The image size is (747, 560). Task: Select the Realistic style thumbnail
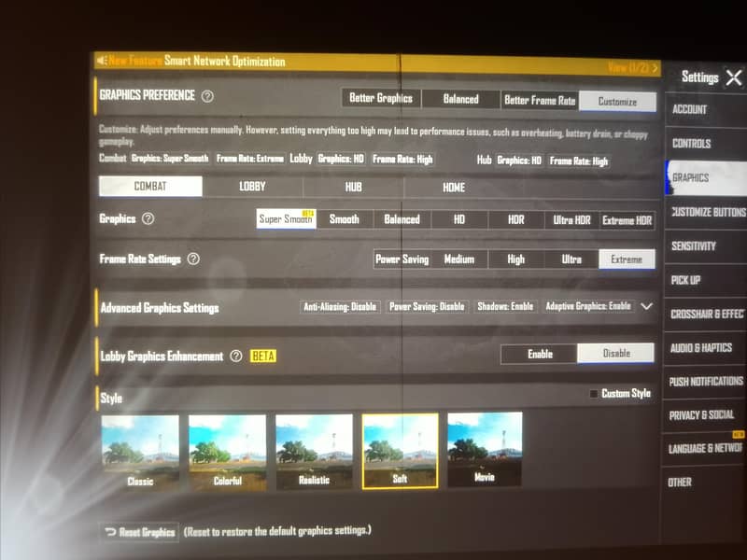tap(315, 452)
